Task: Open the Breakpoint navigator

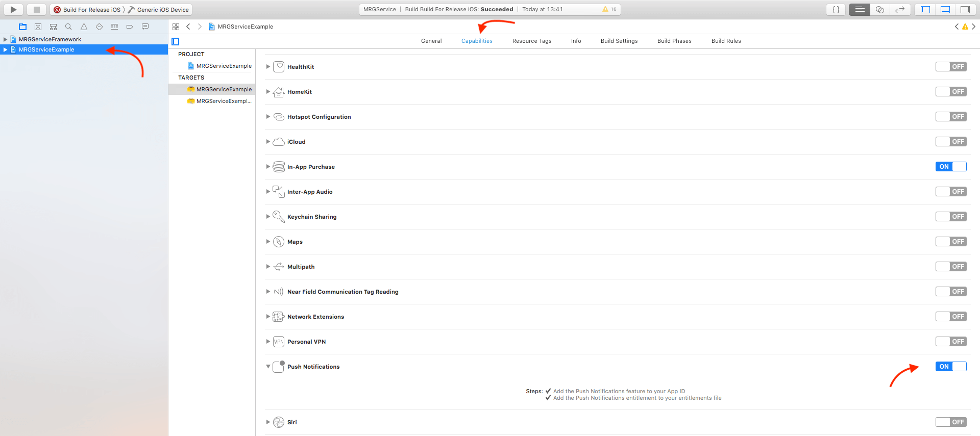Action: 130,27
